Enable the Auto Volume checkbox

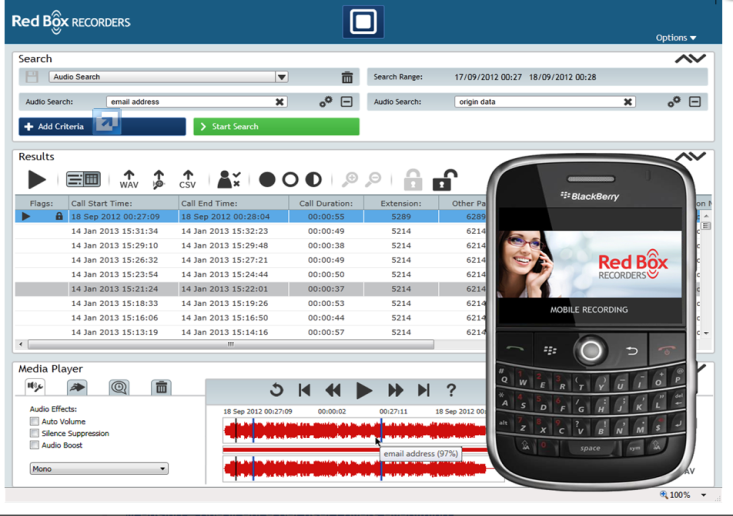pyautogui.click(x=34, y=422)
